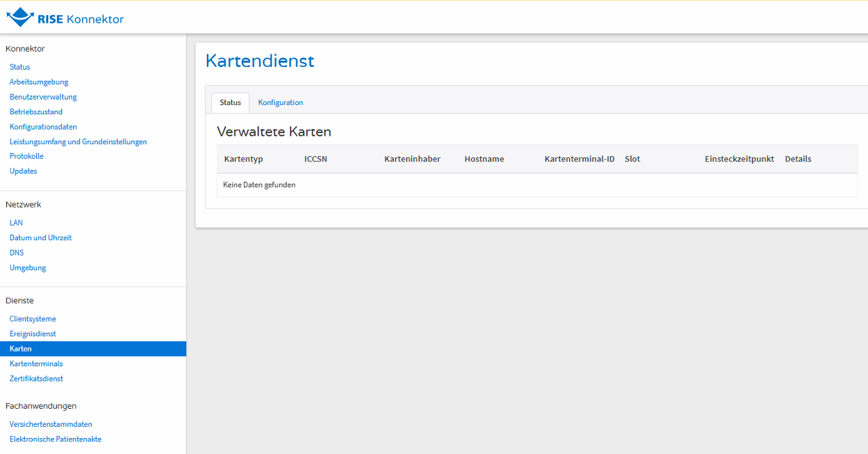The height and width of the screenshot is (454, 868).
Task: Click the Details column header
Action: (798, 159)
